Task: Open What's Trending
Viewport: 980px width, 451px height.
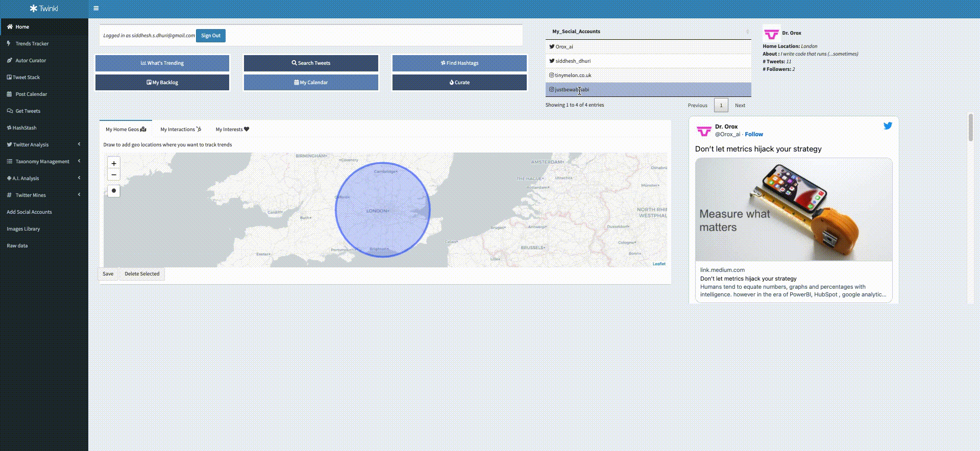Action: click(162, 63)
